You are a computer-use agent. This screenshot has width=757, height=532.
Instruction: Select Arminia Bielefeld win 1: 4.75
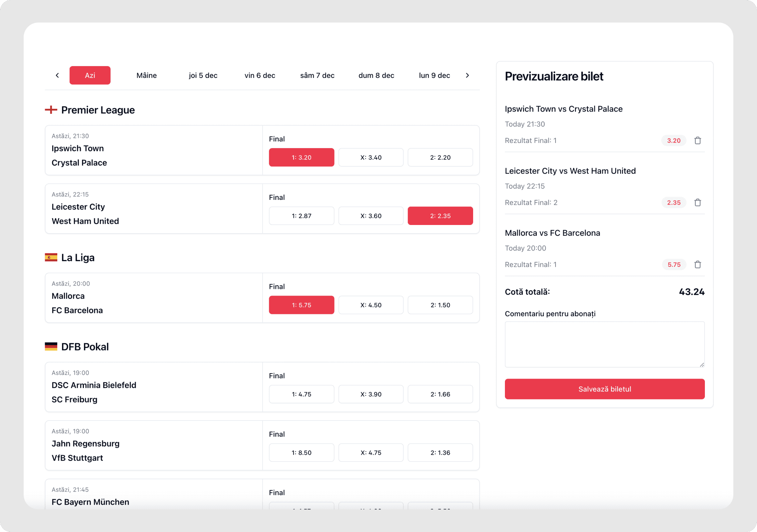point(302,394)
